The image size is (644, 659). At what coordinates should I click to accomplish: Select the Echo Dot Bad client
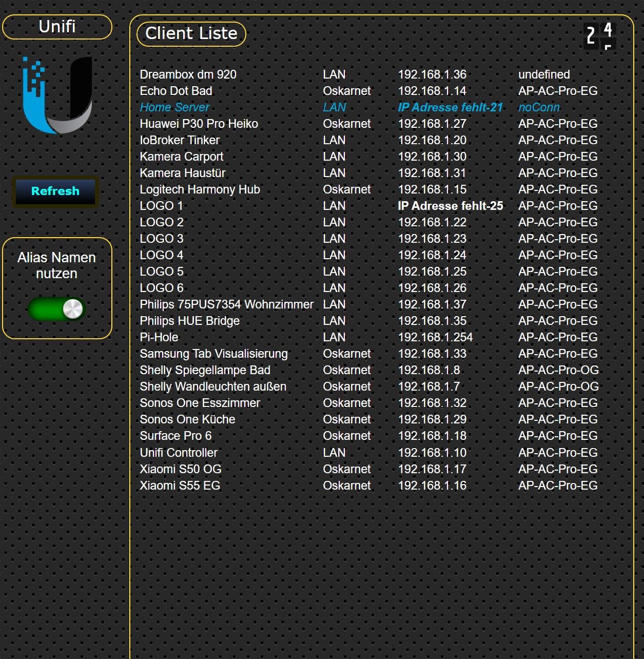click(176, 91)
